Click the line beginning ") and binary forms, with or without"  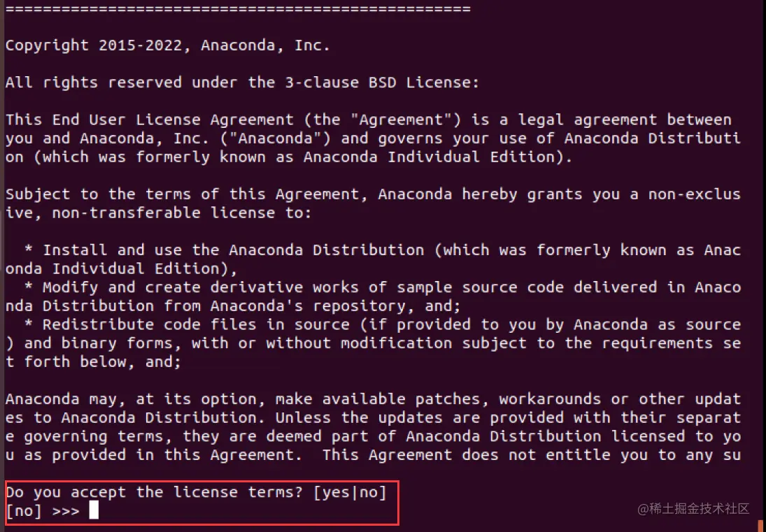[374, 343]
